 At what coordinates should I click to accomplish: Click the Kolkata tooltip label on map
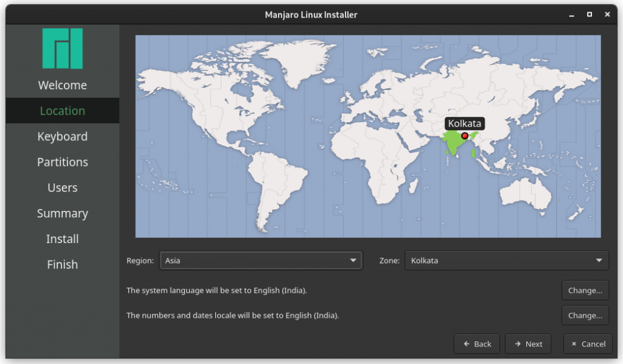click(x=465, y=123)
